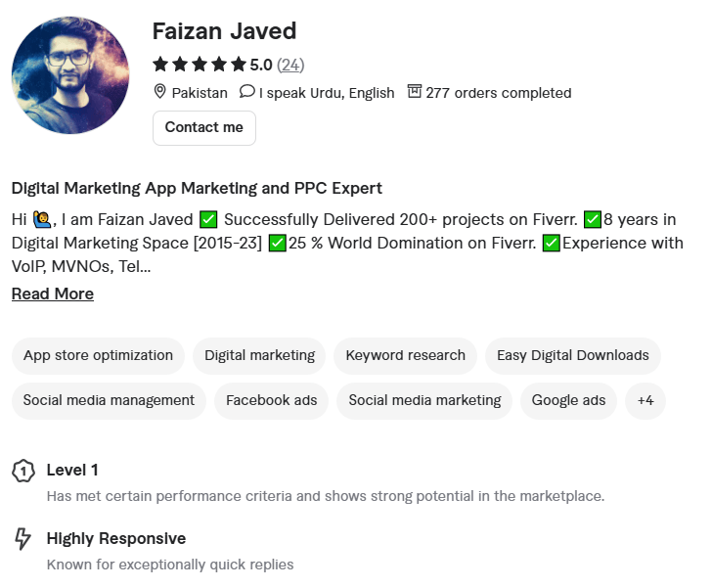Click the first green checkmark emoji
The image size is (712, 588).
[208, 219]
